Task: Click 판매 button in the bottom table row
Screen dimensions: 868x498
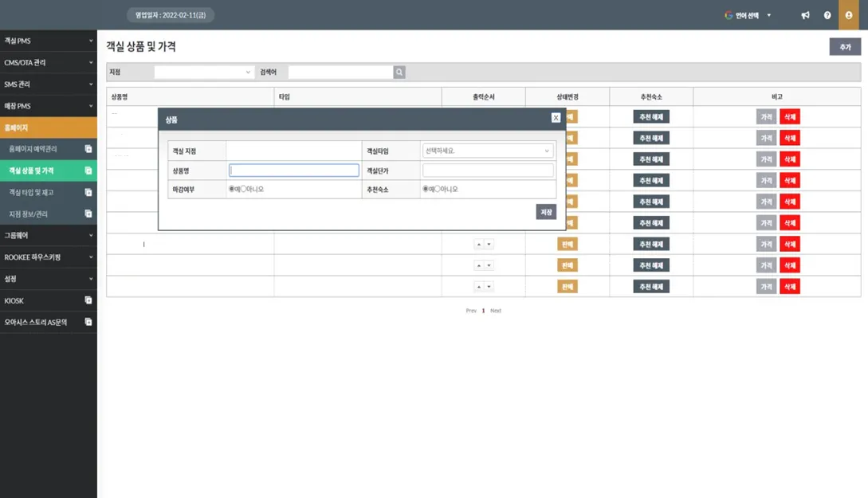Action: pos(568,287)
